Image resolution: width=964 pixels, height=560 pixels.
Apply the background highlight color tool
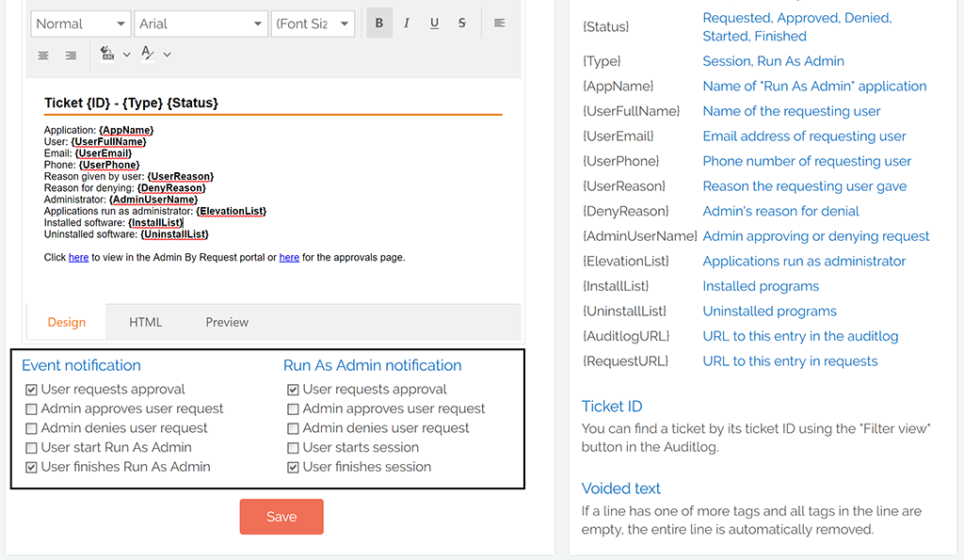[107, 54]
